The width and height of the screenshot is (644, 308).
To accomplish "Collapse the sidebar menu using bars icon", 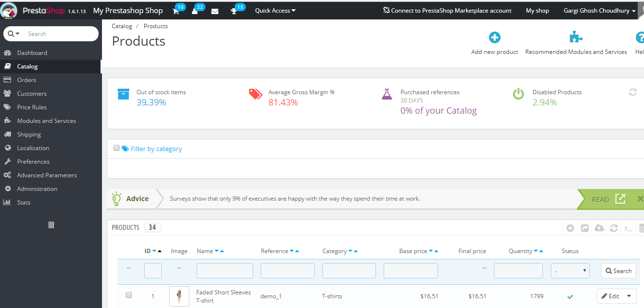I will tap(51, 225).
